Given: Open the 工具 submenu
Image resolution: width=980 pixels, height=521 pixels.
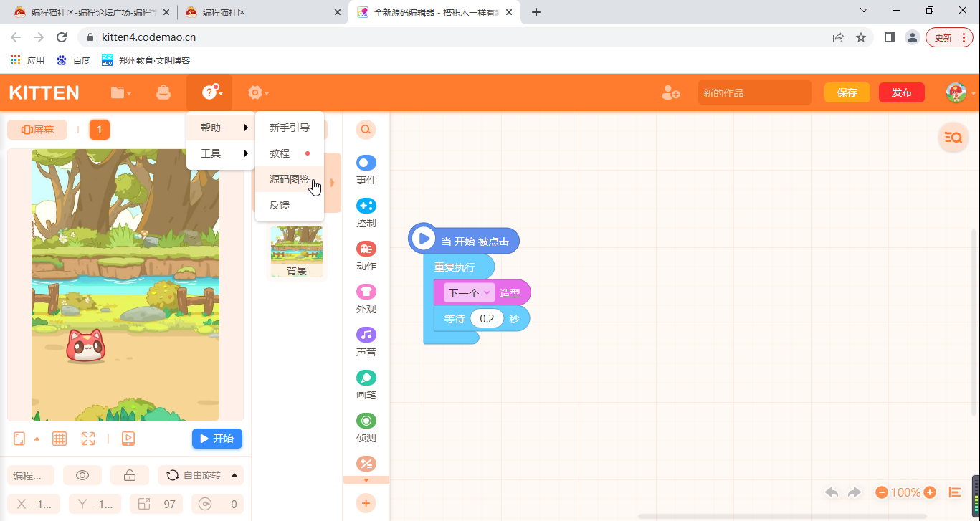Looking at the screenshot, I should pos(220,153).
